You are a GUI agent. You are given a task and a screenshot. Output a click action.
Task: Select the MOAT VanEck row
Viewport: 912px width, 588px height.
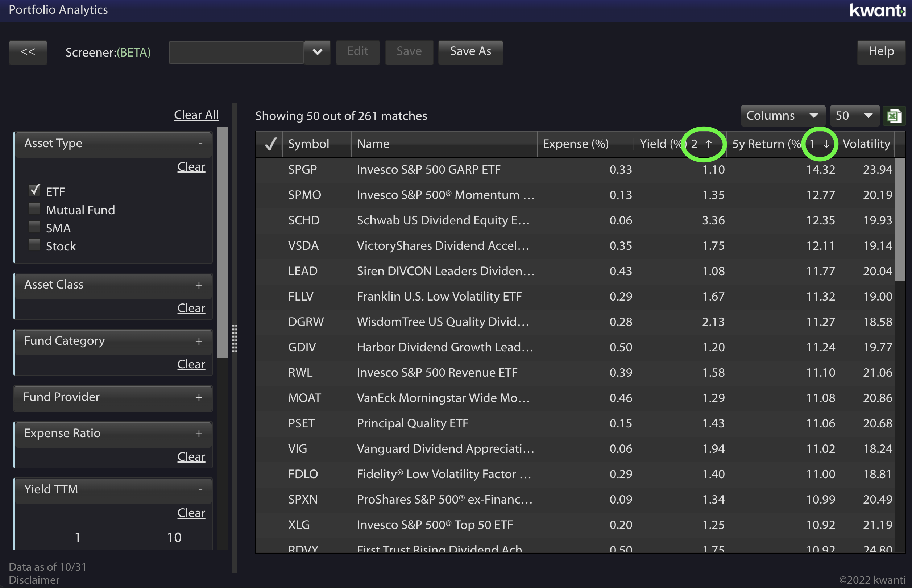[575, 398]
